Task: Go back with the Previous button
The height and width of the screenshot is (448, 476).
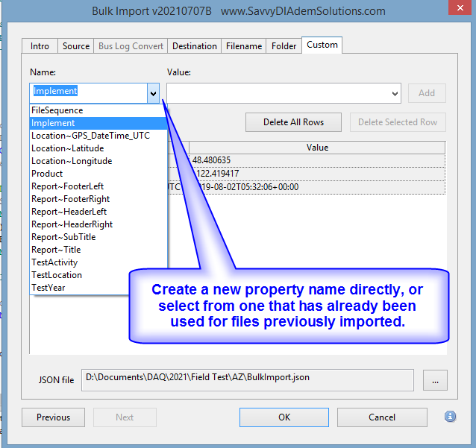Action: (53, 417)
